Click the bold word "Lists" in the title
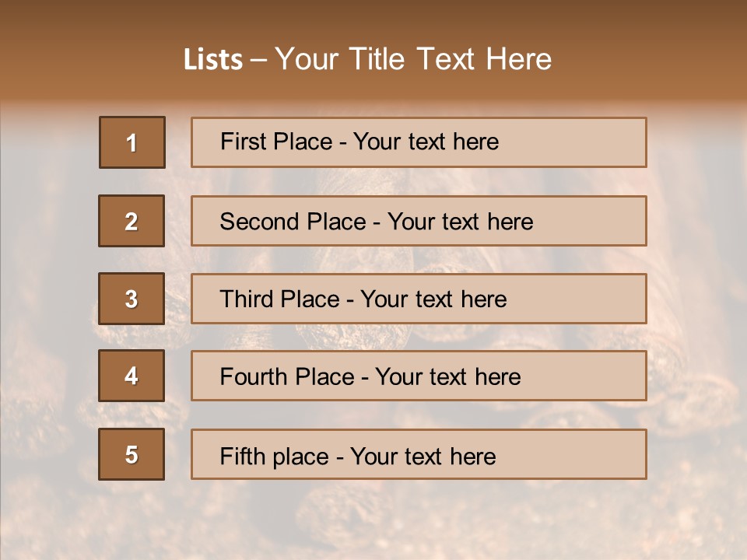Screen dimensions: 747x560 tap(213, 60)
